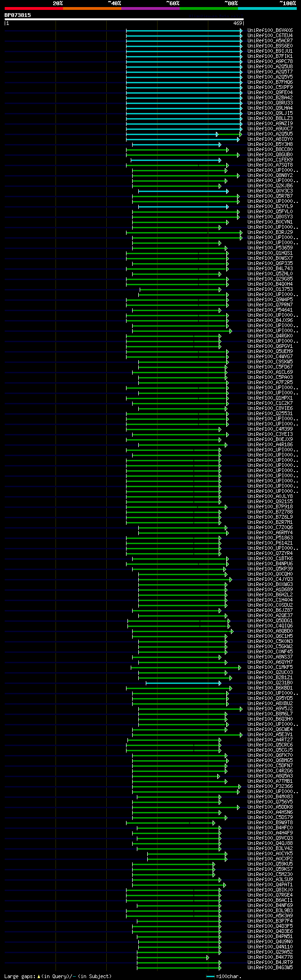
Task: Click the white query sequence bar
Action: coord(124,19)
